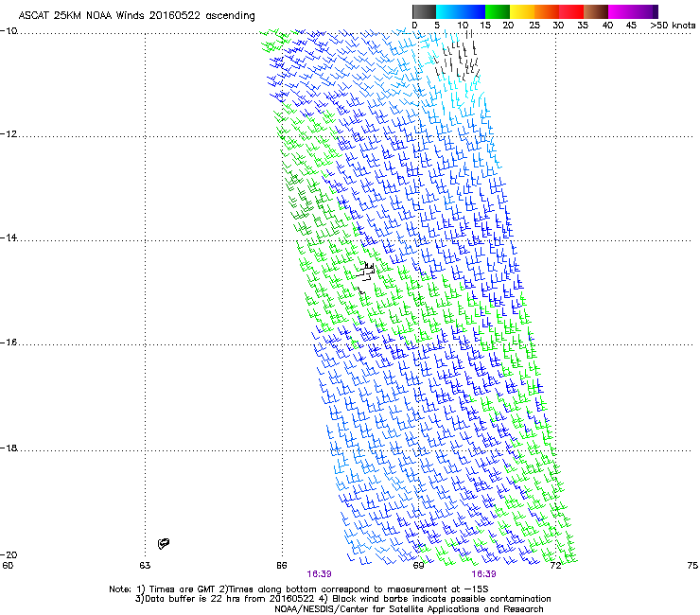Click the '45' label under the color bar
700x615 pixels.
(631, 26)
